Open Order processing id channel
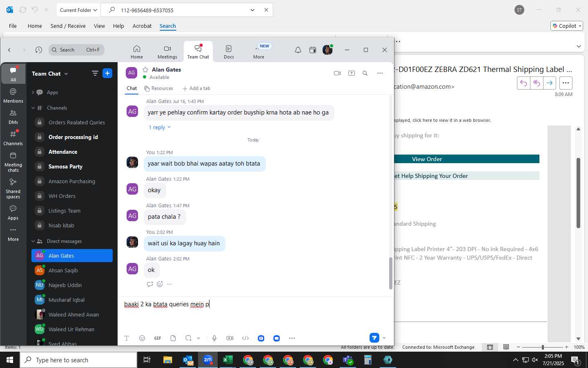The height and width of the screenshot is (368, 588). (x=72, y=137)
